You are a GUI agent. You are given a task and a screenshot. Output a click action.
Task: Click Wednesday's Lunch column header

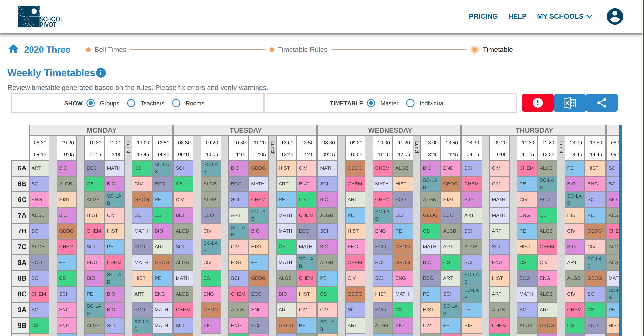[x=417, y=148]
